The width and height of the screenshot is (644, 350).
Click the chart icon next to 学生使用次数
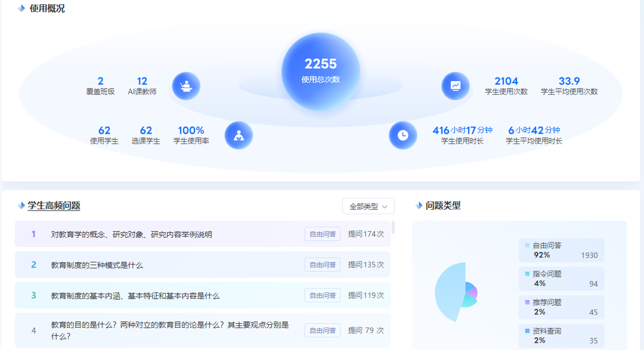coord(455,85)
